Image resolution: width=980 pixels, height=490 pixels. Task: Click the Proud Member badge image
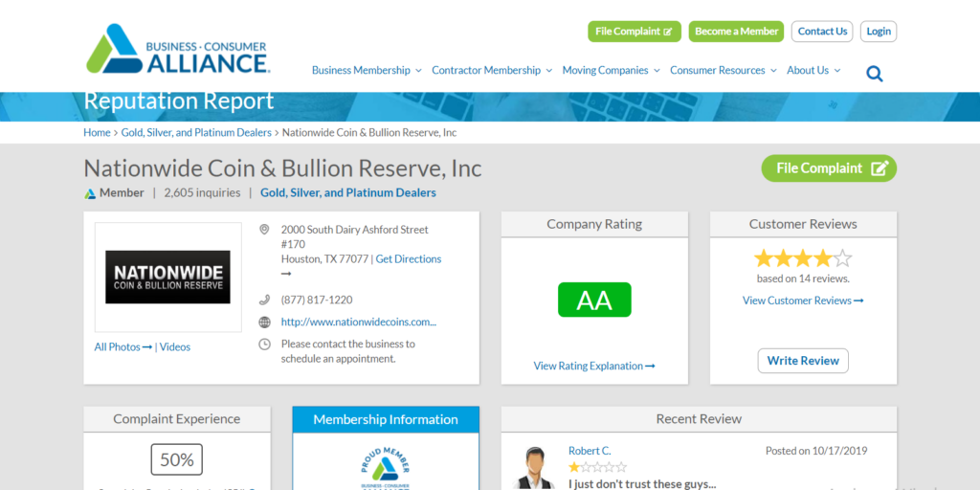point(386,467)
